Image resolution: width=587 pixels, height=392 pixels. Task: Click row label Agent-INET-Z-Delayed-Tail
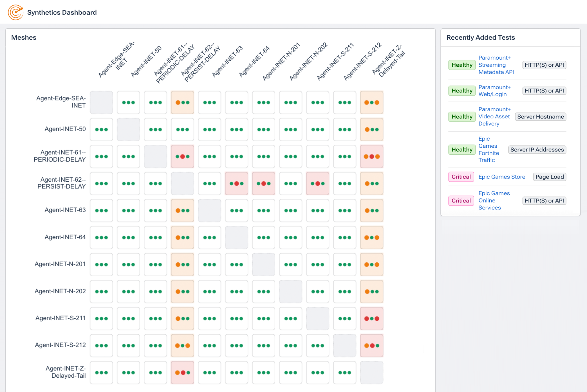pyautogui.click(x=66, y=372)
